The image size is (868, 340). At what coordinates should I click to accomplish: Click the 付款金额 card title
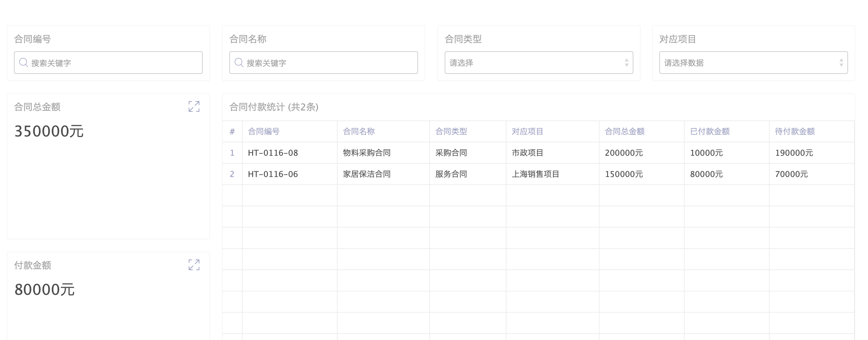click(x=33, y=265)
